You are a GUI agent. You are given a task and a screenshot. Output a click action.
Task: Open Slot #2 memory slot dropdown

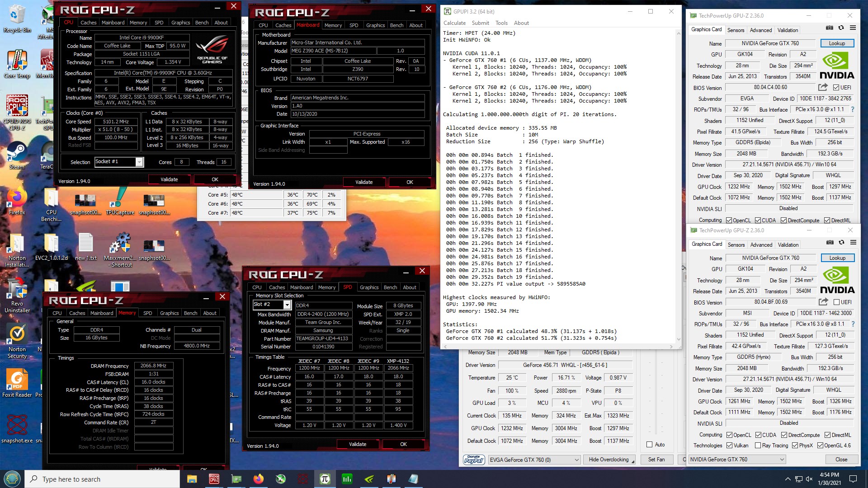pos(287,305)
